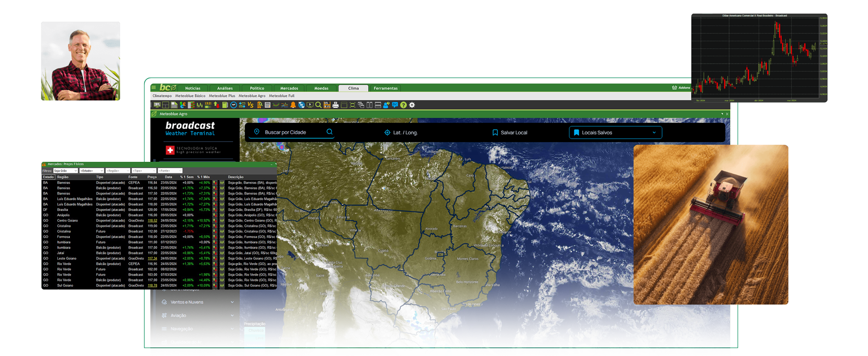Open Meteoblue Full submenu item

pyautogui.click(x=282, y=96)
